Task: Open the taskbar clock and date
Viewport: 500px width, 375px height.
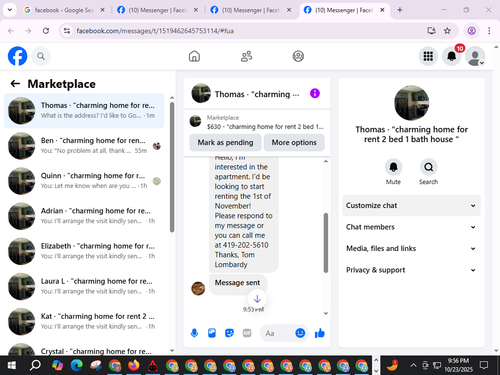Action: coord(458,365)
